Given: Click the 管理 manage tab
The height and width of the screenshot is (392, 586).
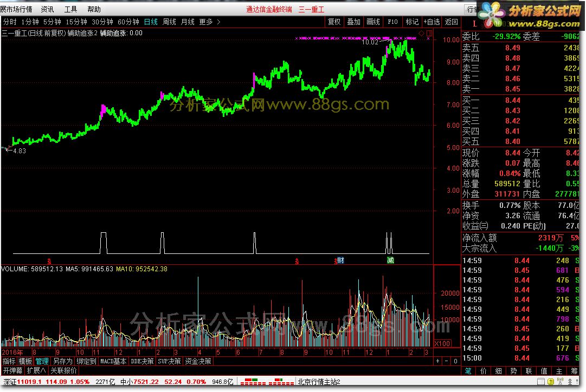Looking at the screenshot, I should [42, 361].
